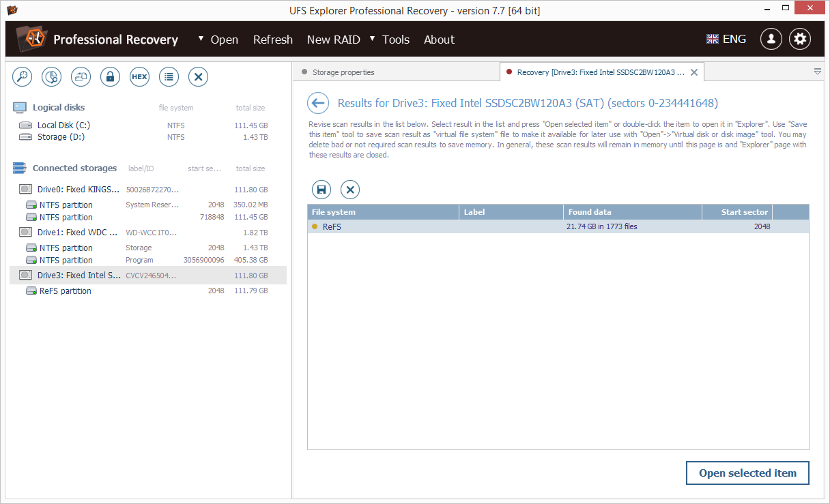Open the settings gear icon

[x=800, y=39]
